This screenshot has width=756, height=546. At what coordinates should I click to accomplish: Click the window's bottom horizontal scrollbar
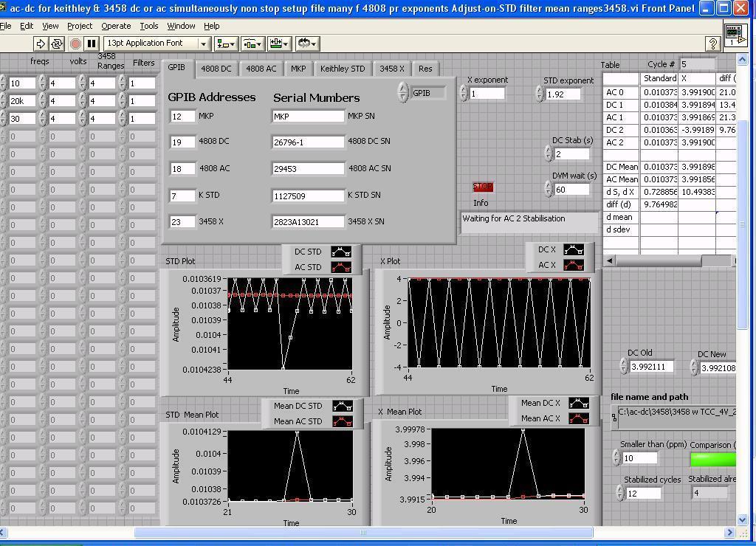[x=364, y=532]
